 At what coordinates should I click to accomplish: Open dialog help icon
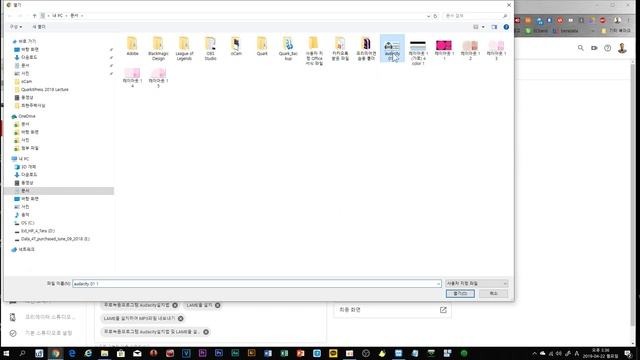[506, 27]
